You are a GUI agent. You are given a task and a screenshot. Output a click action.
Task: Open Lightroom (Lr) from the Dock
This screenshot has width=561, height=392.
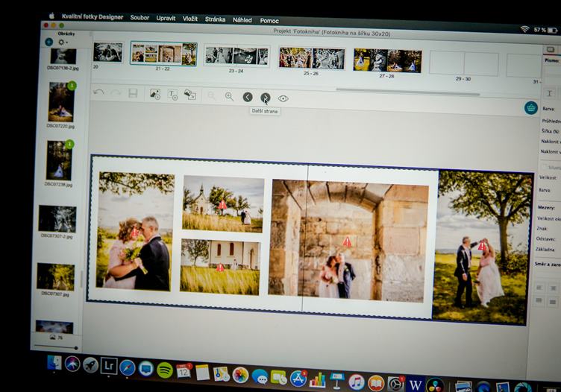109,366
